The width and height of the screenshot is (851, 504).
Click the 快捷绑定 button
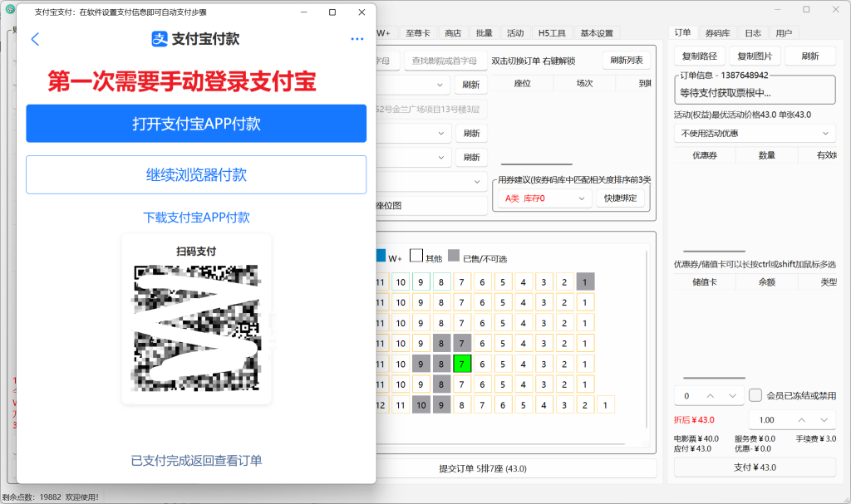620,198
